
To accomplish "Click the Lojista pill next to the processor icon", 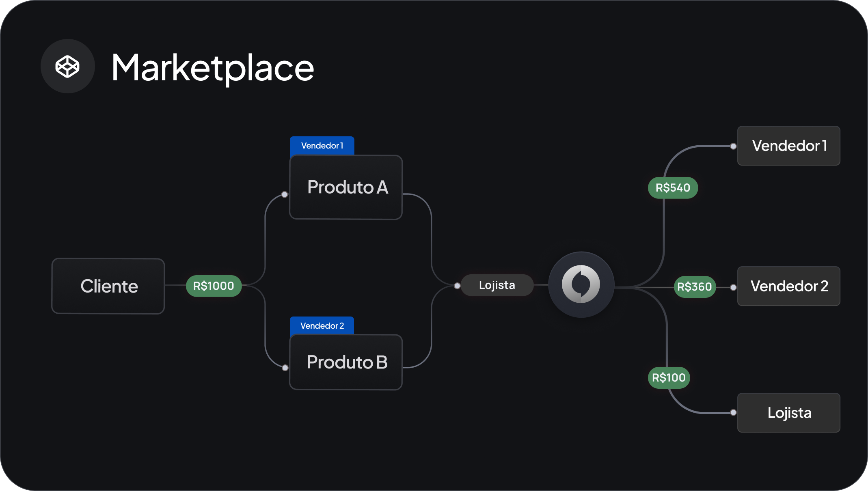I will click(x=497, y=285).
